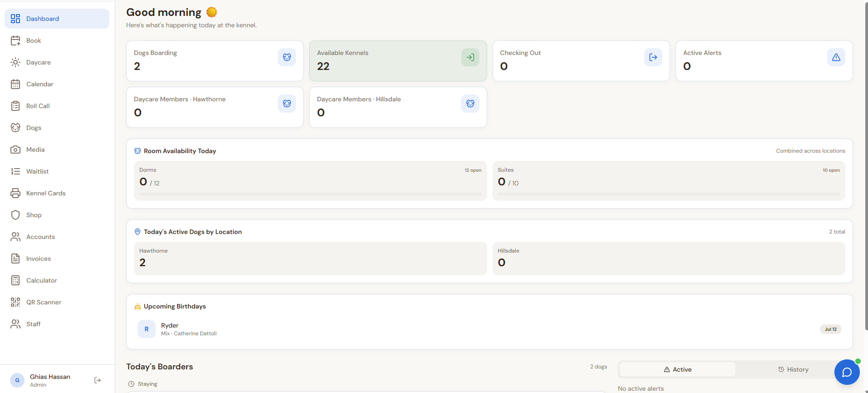Viewport: 868px width, 393px height.
Task: Click the Media camera icon
Action: (x=15, y=149)
